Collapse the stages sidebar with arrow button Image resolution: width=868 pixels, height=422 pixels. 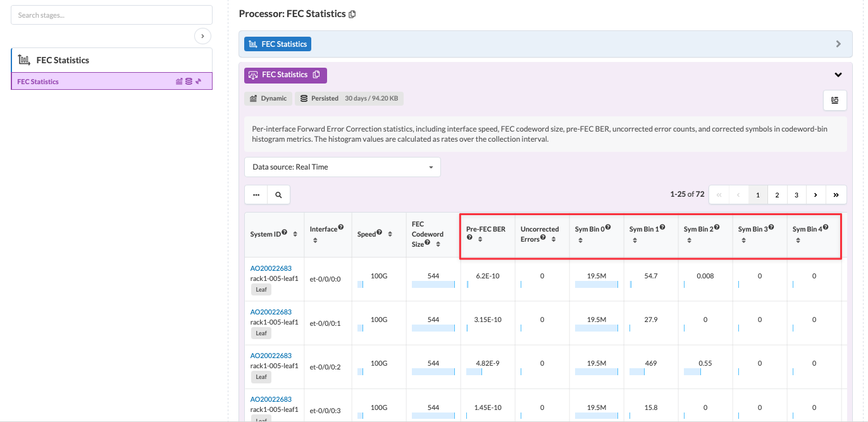coord(202,36)
